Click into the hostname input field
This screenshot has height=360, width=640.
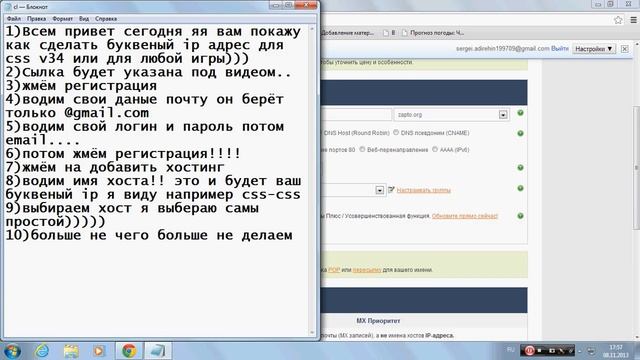(356, 115)
